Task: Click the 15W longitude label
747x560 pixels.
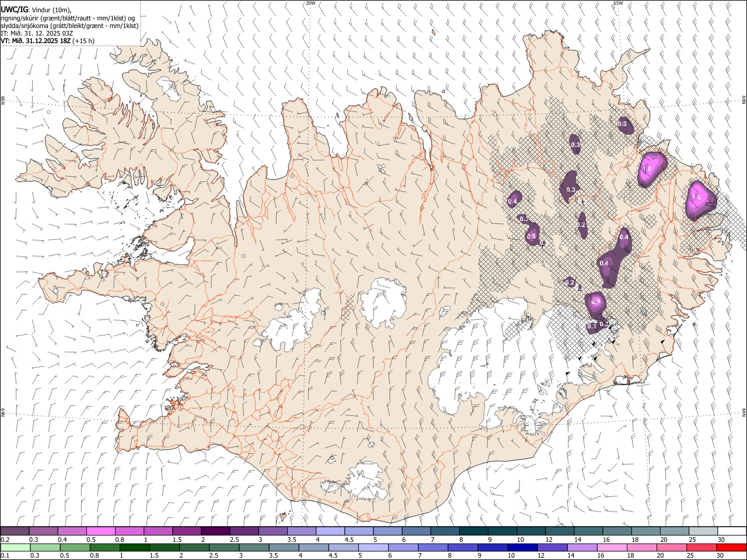Action: pos(618,3)
